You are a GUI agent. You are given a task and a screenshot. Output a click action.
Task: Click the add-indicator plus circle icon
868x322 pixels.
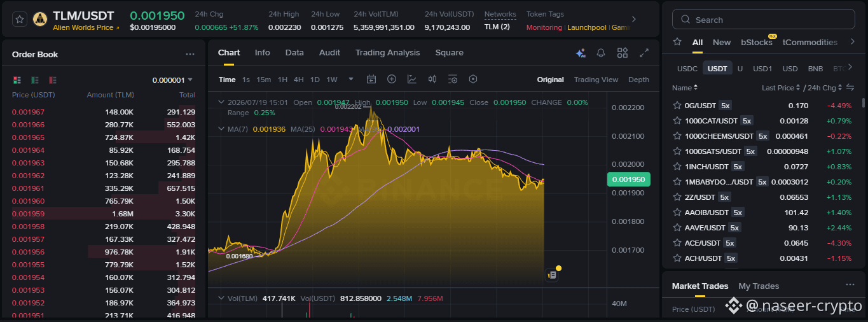coord(392,80)
